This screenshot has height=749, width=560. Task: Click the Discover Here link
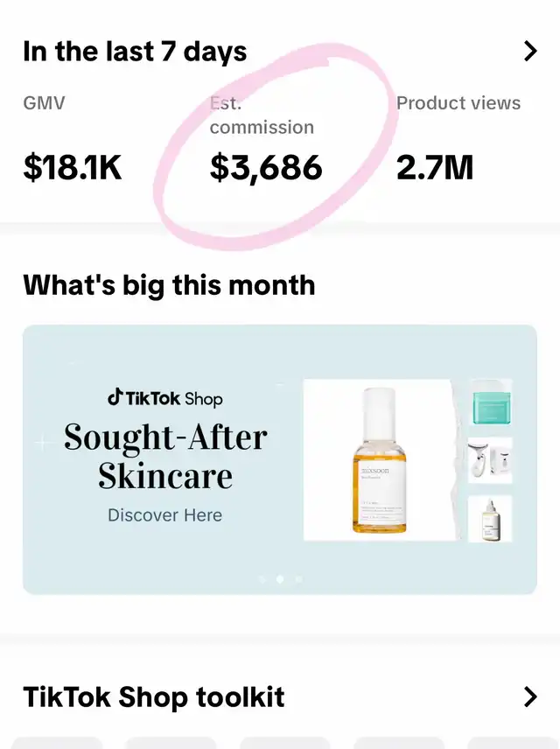[164, 514]
